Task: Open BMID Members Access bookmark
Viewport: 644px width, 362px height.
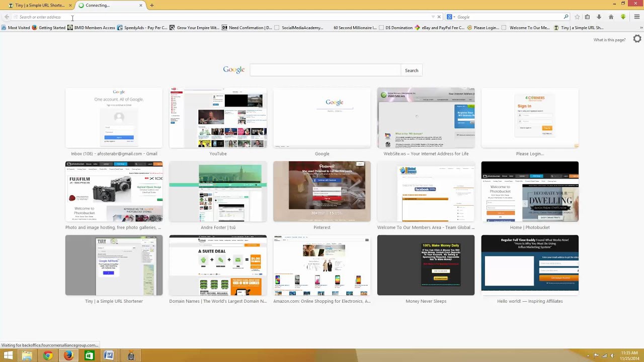Action: click(91, 28)
